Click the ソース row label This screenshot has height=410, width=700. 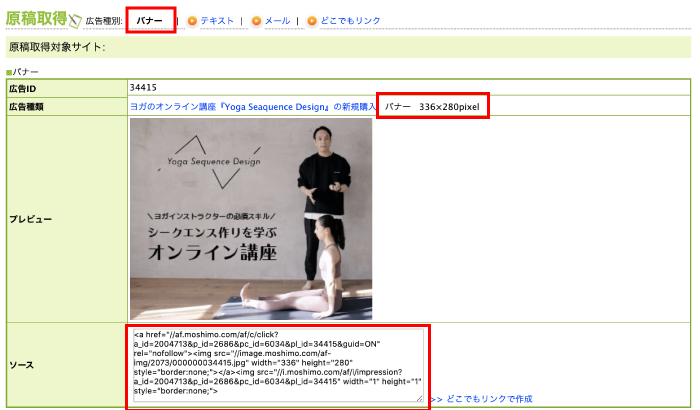23,365
